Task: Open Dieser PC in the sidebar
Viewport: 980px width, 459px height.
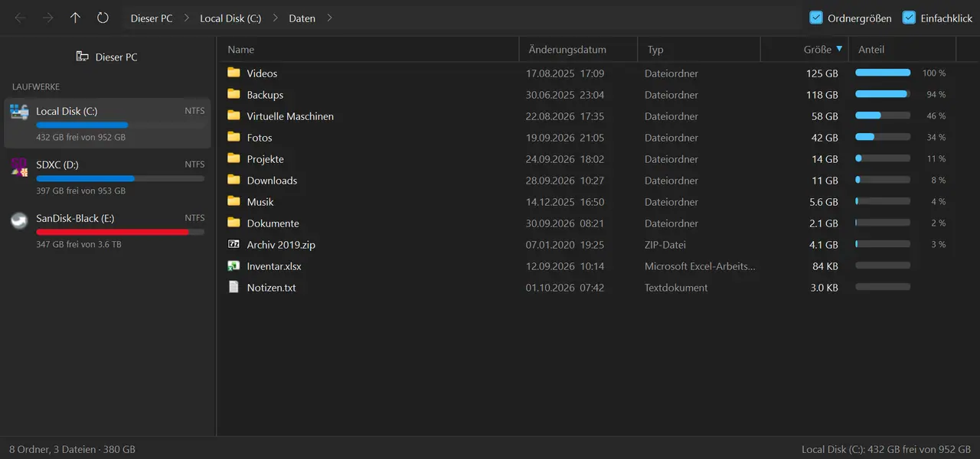Action: (x=107, y=57)
